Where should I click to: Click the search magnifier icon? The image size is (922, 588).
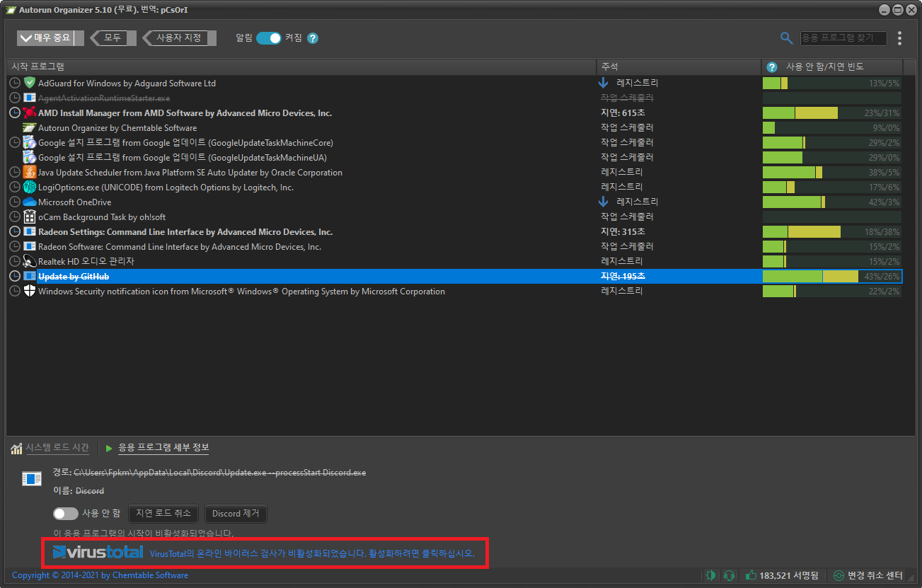coord(786,38)
